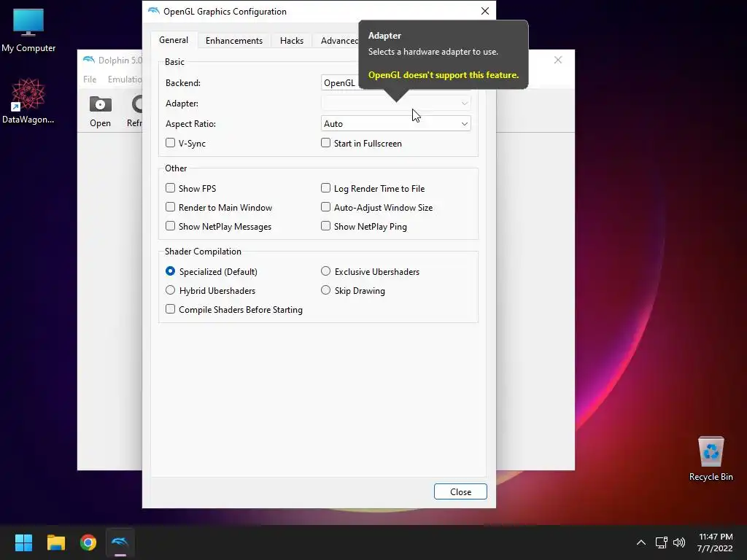Open the Recycle Bin desktop icon
This screenshot has height=560, width=747.
(x=711, y=459)
